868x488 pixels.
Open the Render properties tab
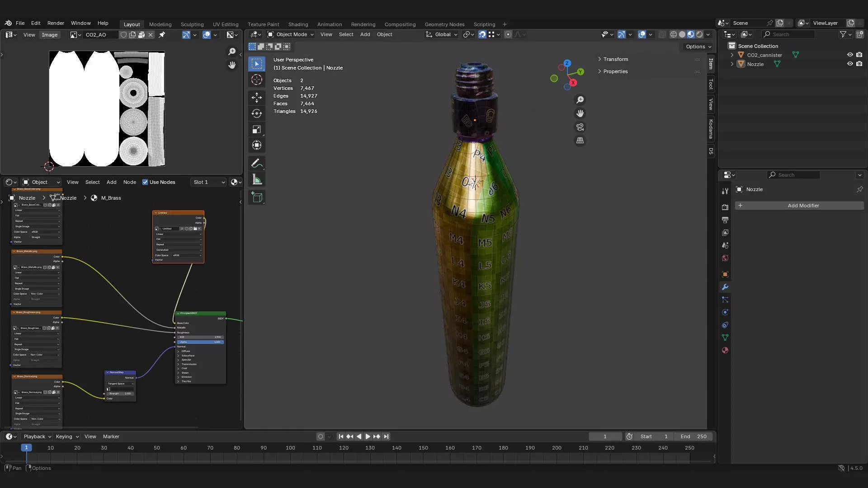[x=725, y=207]
